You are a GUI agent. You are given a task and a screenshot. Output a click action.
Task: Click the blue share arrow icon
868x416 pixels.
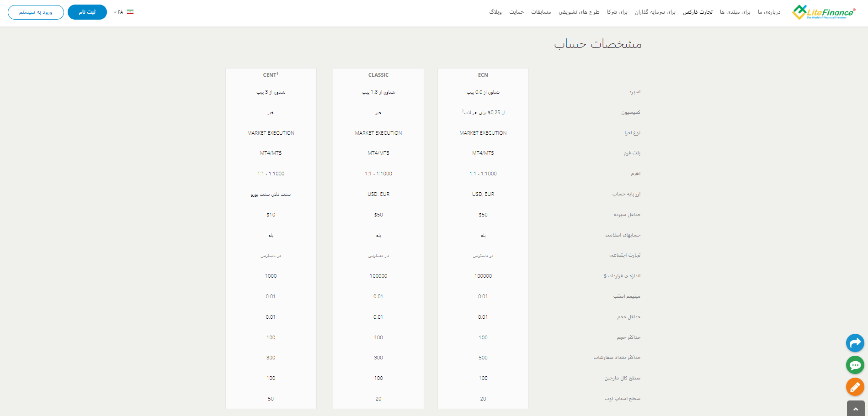(855, 343)
